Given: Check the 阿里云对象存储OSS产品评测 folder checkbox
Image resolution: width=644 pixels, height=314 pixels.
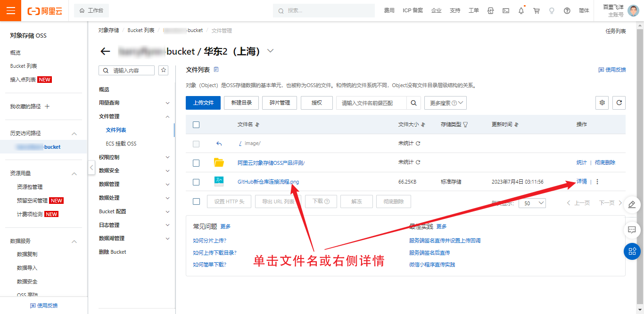Looking at the screenshot, I should point(196,163).
